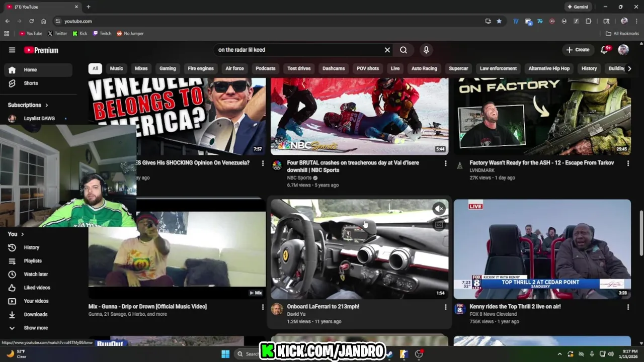Viewport: 644px width, 362px height.
Task: Open Playlists in the sidebar
Action: click(38, 261)
